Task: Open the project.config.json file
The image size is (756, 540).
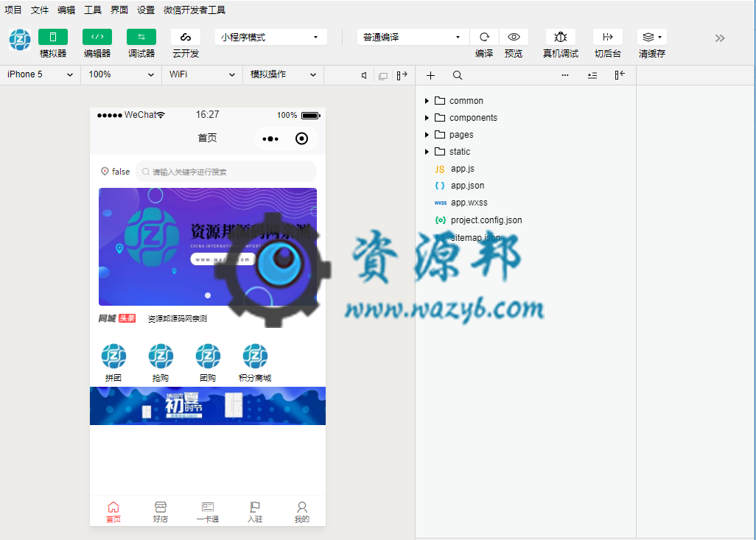Action: (x=478, y=220)
